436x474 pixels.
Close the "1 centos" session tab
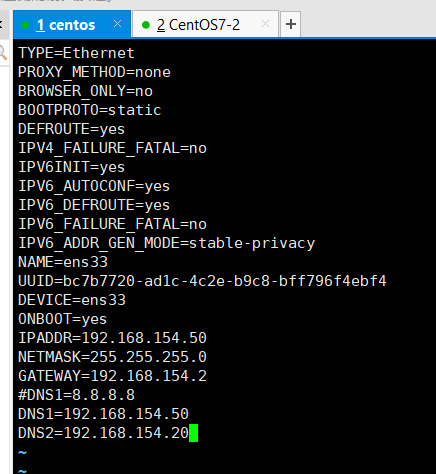tap(117, 24)
